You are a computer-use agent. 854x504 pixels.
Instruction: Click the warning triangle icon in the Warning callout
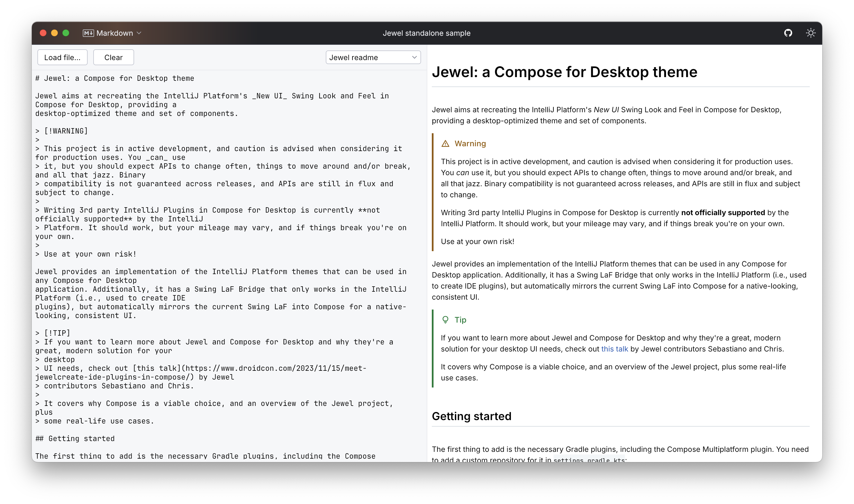point(446,143)
